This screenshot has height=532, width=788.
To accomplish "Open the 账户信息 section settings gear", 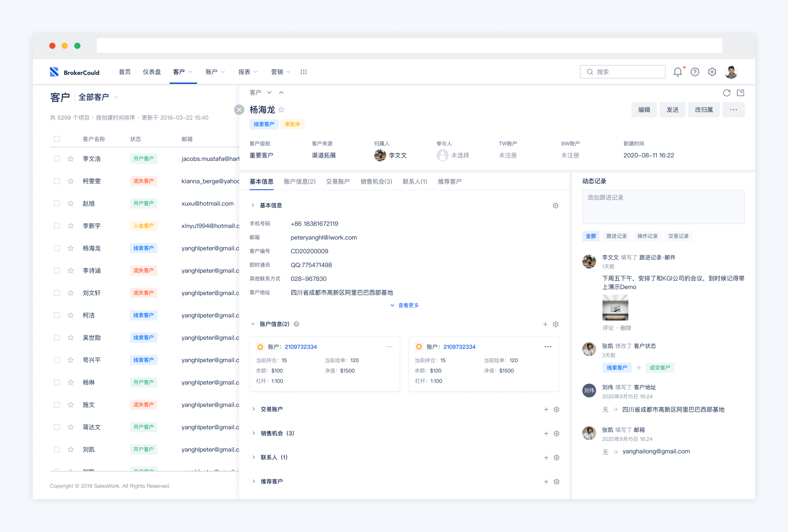I will (556, 324).
